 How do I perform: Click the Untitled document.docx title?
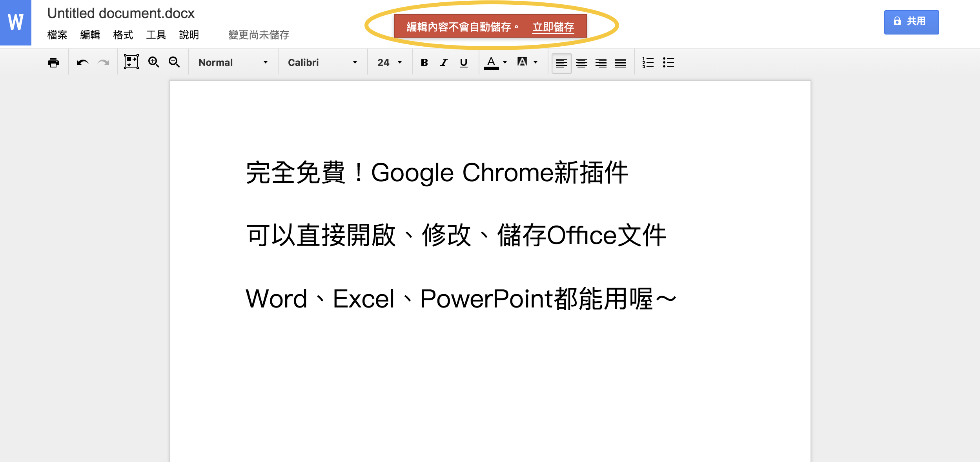tap(121, 13)
